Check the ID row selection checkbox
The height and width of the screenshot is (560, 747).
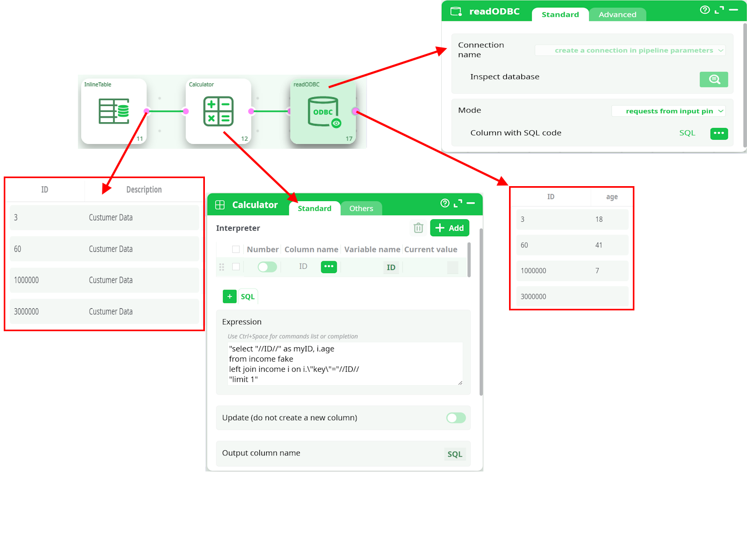pos(236,267)
